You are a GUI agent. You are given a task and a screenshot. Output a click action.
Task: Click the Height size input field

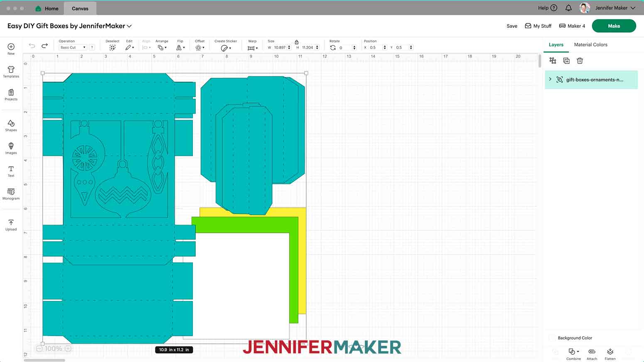(x=308, y=47)
